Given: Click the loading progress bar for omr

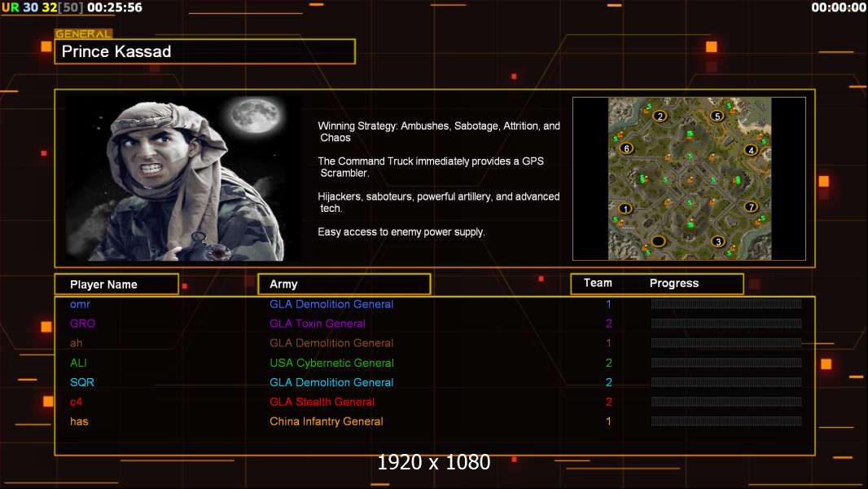Looking at the screenshot, I should pos(726,303).
